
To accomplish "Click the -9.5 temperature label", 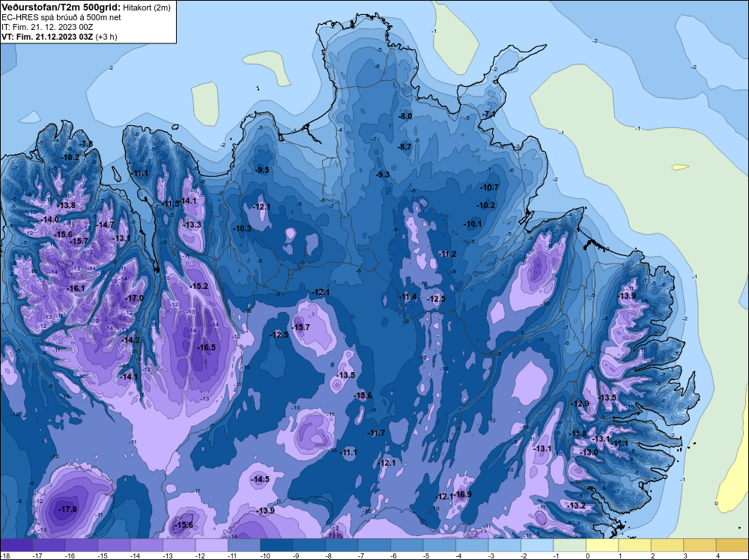I will [x=261, y=171].
